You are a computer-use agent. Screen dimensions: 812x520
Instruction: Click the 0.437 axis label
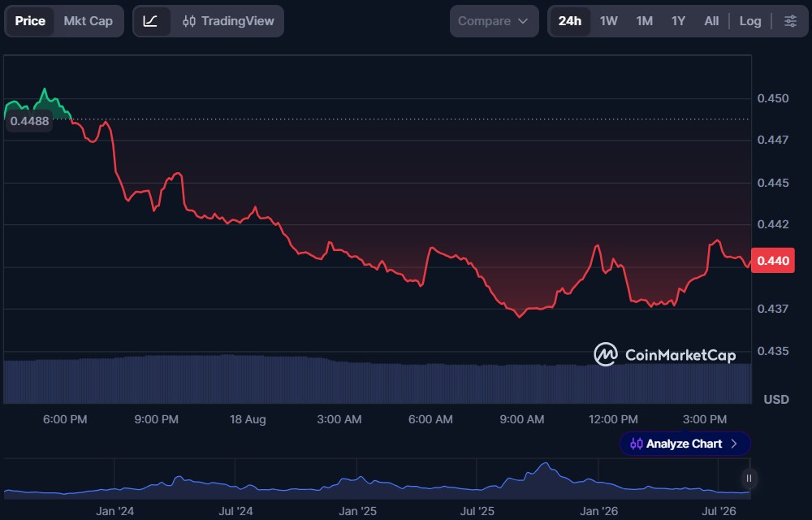[x=773, y=309]
